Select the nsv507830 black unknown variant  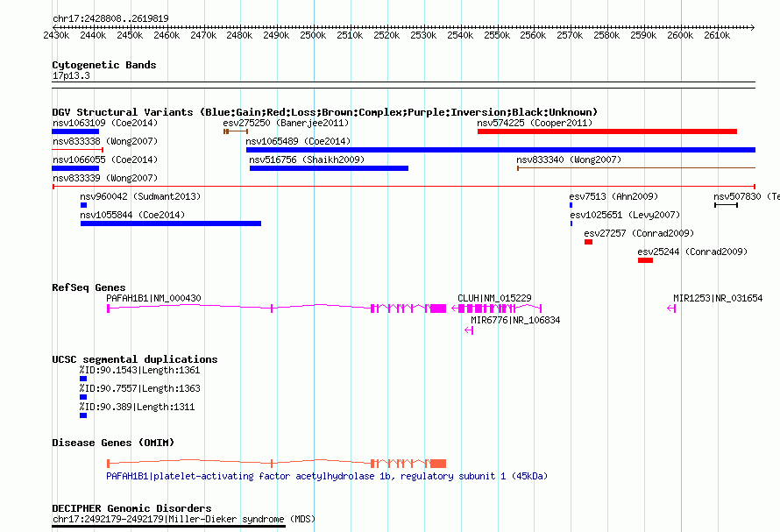coord(727,205)
